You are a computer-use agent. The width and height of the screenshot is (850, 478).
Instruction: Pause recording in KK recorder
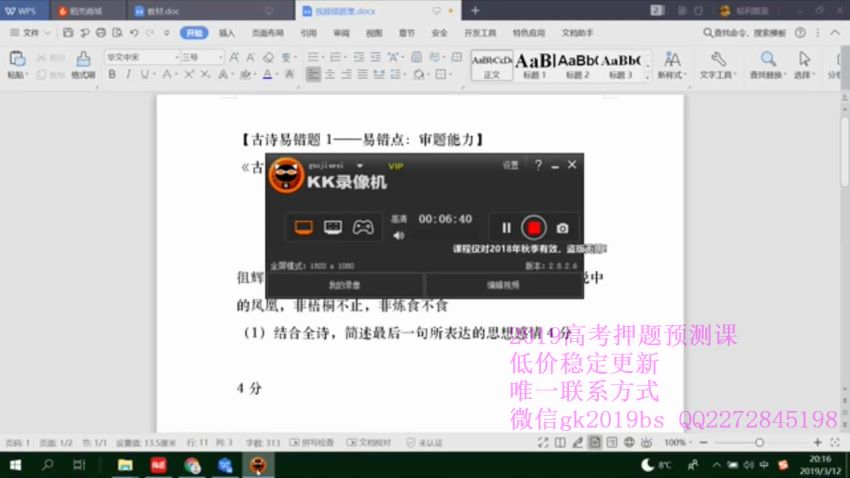[x=506, y=228]
